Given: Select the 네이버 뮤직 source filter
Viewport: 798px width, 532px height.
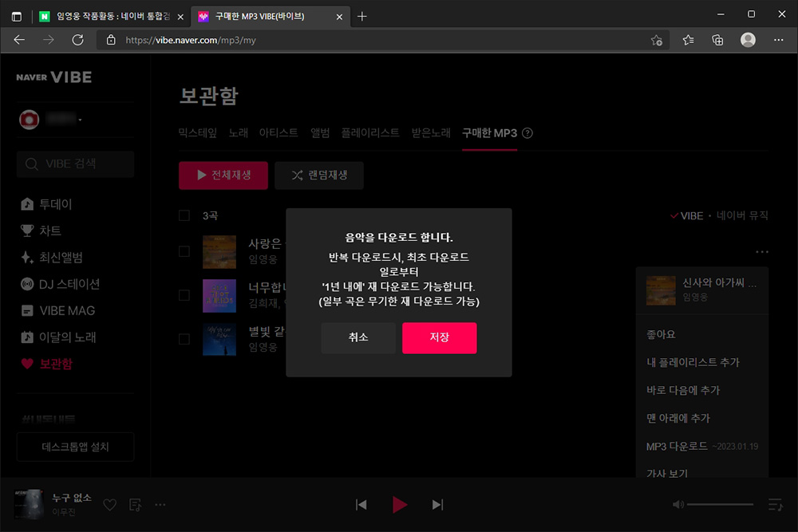Looking at the screenshot, I should point(742,215).
